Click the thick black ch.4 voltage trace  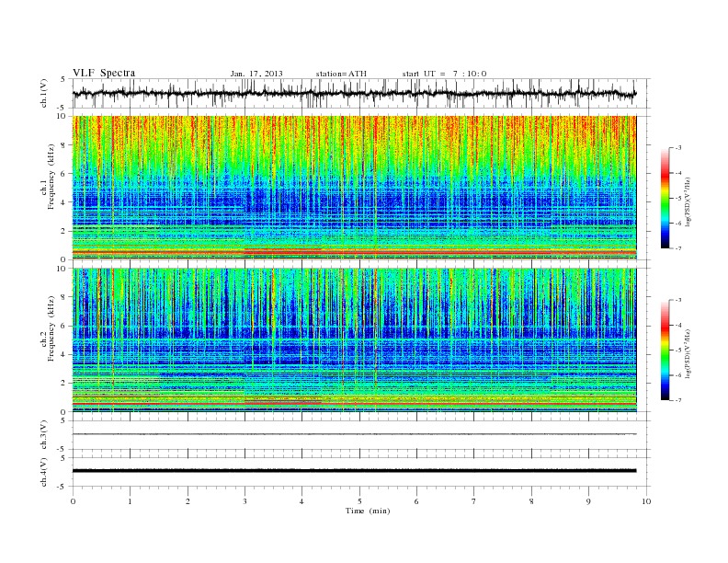[354, 471]
